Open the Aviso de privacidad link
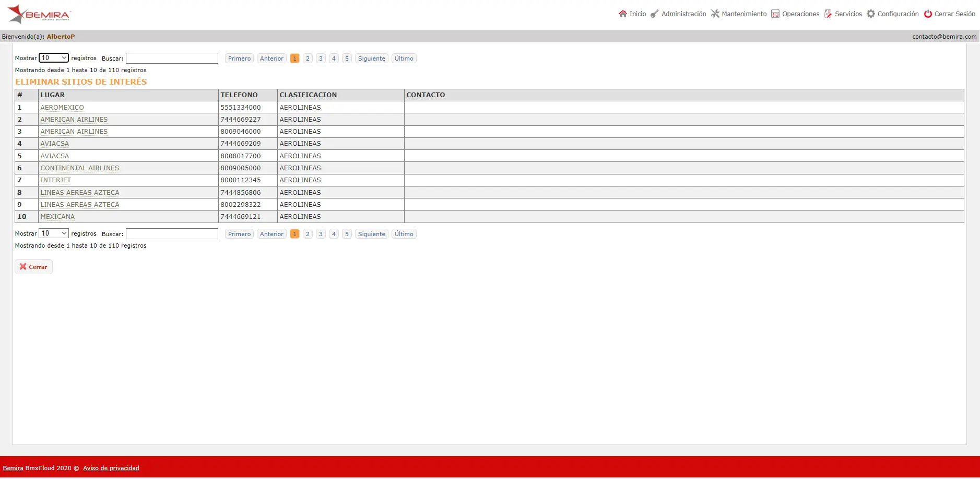Image resolution: width=980 pixels, height=479 pixels. point(111,468)
